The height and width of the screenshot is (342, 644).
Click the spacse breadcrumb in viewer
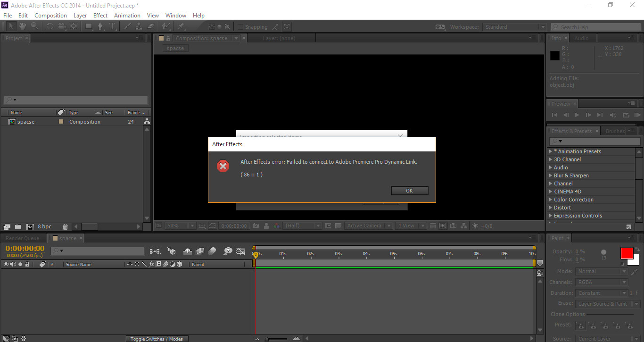[175, 48]
